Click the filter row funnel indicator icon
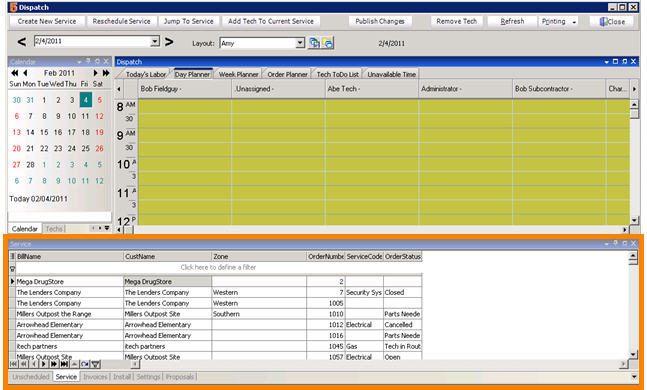The image size is (647, 390). click(x=12, y=269)
